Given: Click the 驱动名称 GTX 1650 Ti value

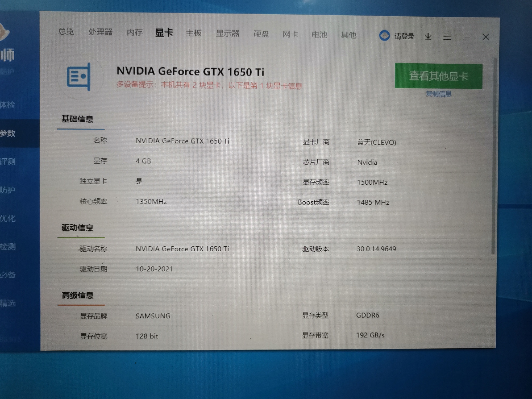Looking at the screenshot, I should tap(182, 249).
